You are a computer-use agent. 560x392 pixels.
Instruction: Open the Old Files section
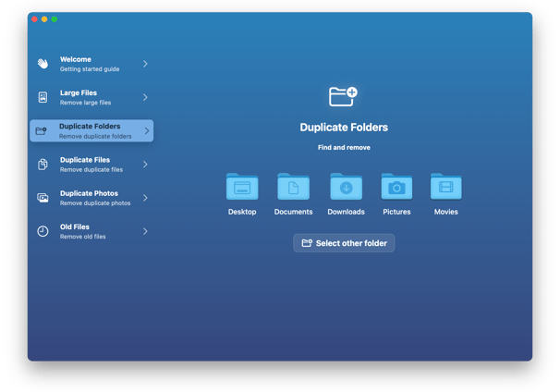click(x=91, y=231)
